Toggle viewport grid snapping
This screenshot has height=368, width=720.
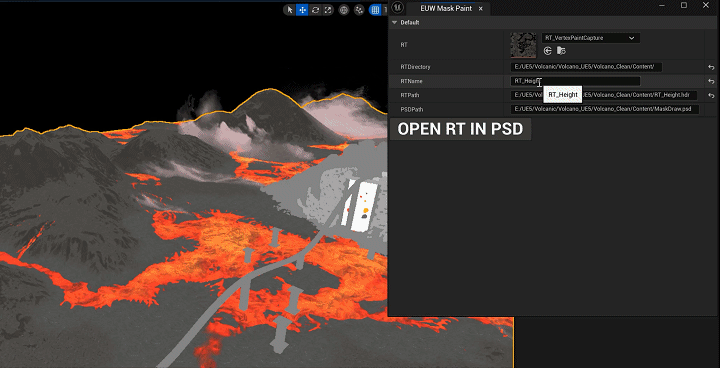[375, 10]
